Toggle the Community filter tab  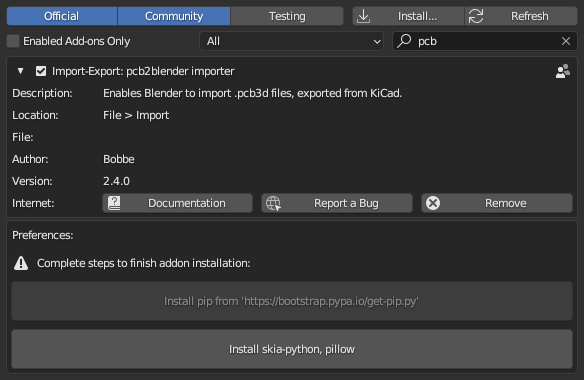(x=174, y=16)
